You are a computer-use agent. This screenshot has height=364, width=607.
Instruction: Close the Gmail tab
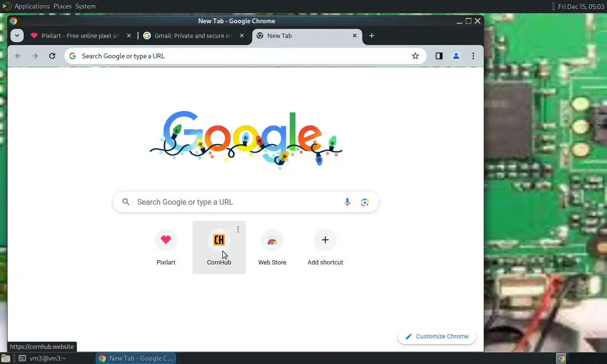tap(242, 36)
